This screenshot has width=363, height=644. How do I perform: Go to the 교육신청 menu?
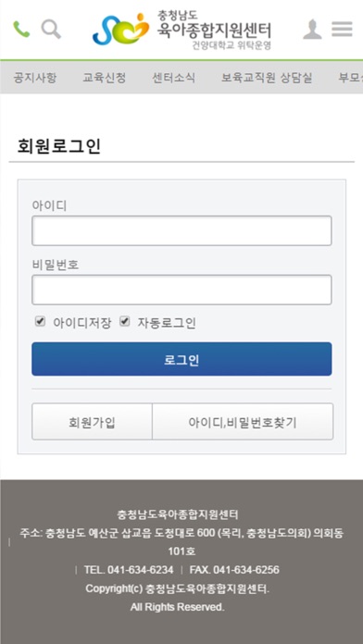click(x=104, y=78)
